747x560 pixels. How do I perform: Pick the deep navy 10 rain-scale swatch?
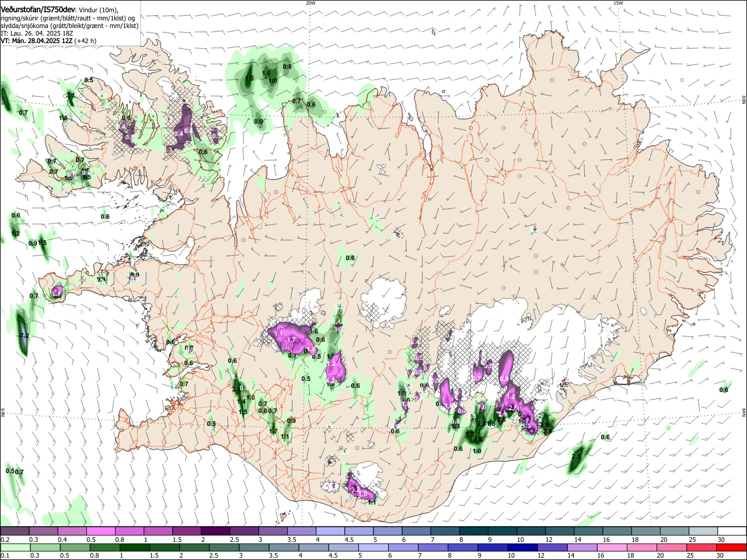522,547
